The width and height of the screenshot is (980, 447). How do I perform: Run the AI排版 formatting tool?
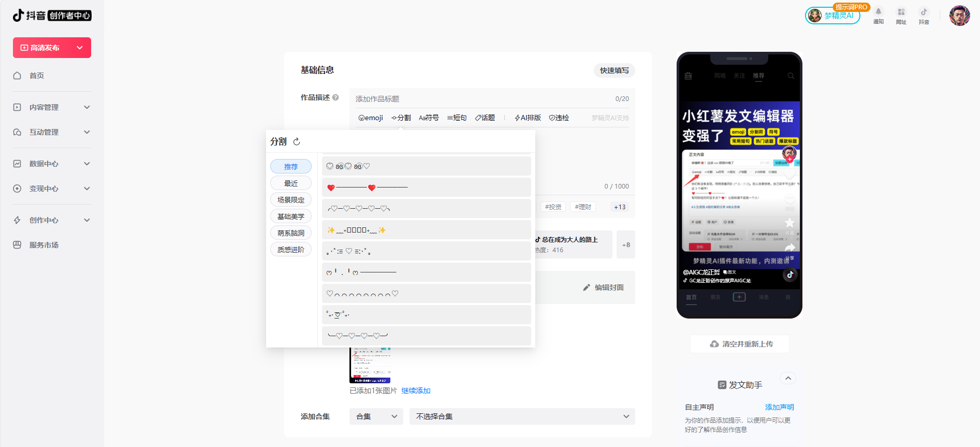pyautogui.click(x=528, y=118)
